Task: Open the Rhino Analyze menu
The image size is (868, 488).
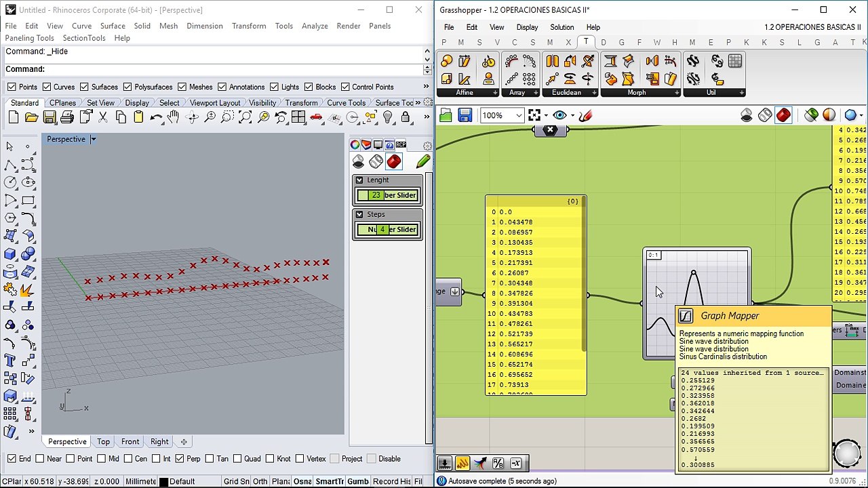Action: click(x=315, y=26)
